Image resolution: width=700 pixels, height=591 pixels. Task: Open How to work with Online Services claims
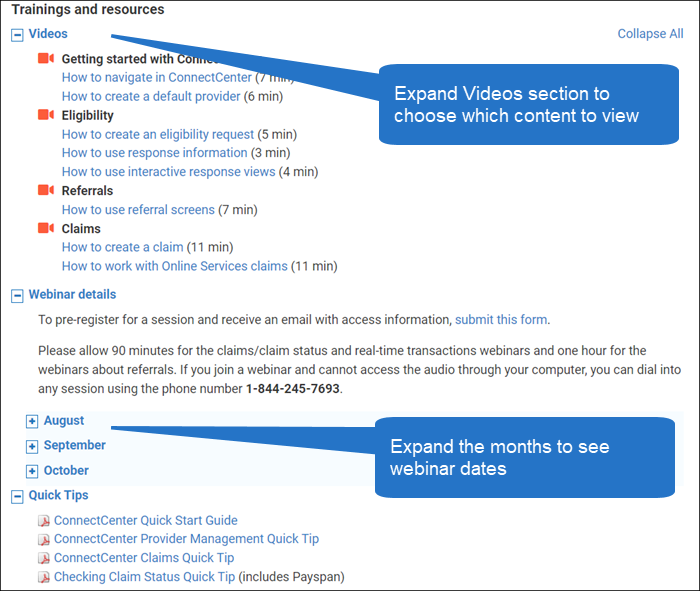175,266
